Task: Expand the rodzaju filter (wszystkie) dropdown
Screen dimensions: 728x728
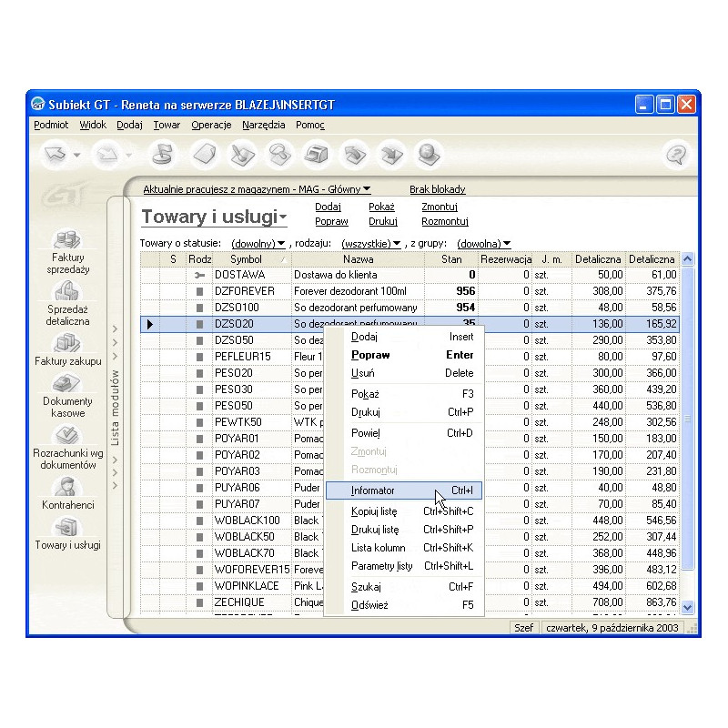Action: coord(371,244)
